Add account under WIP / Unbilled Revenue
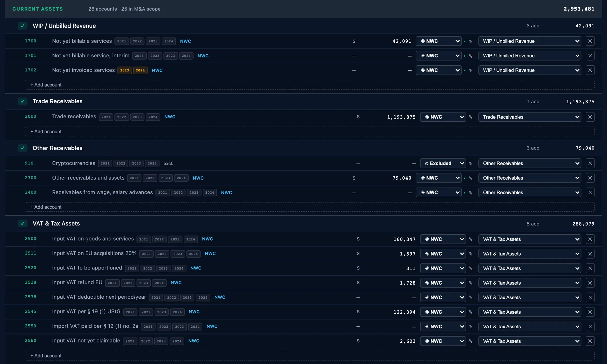 [310, 85]
